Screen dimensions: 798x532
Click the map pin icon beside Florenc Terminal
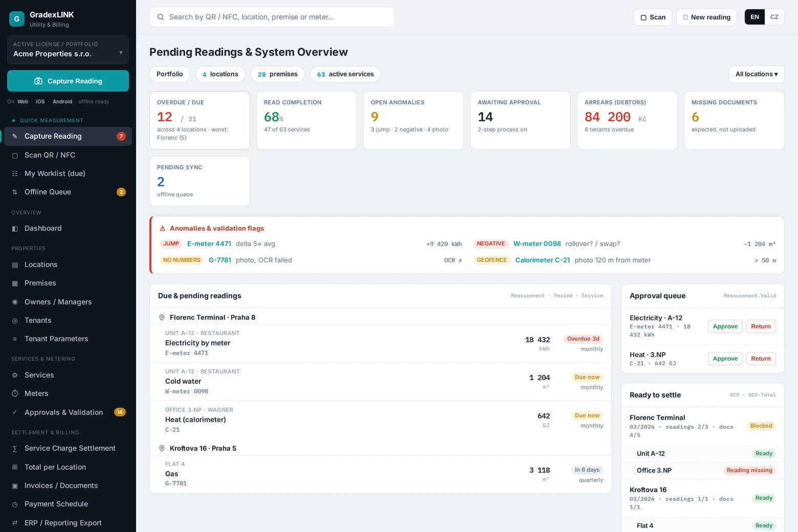point(162,317)
